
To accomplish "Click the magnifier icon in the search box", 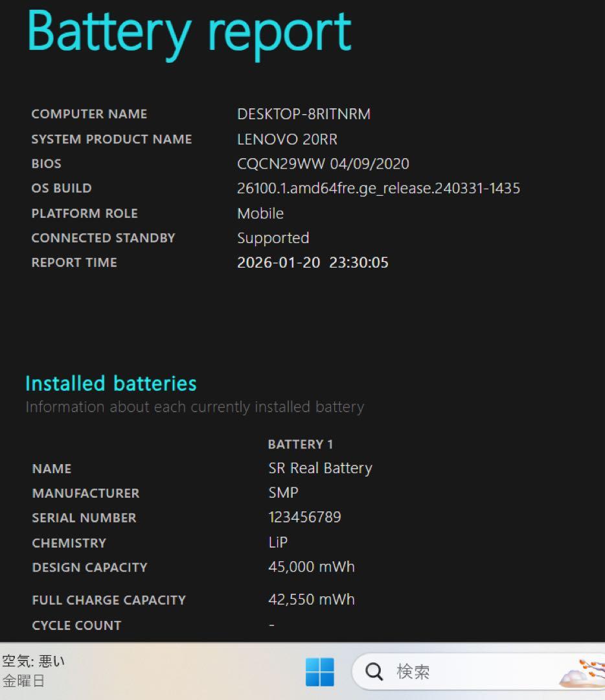I will (x=374, y=671).
